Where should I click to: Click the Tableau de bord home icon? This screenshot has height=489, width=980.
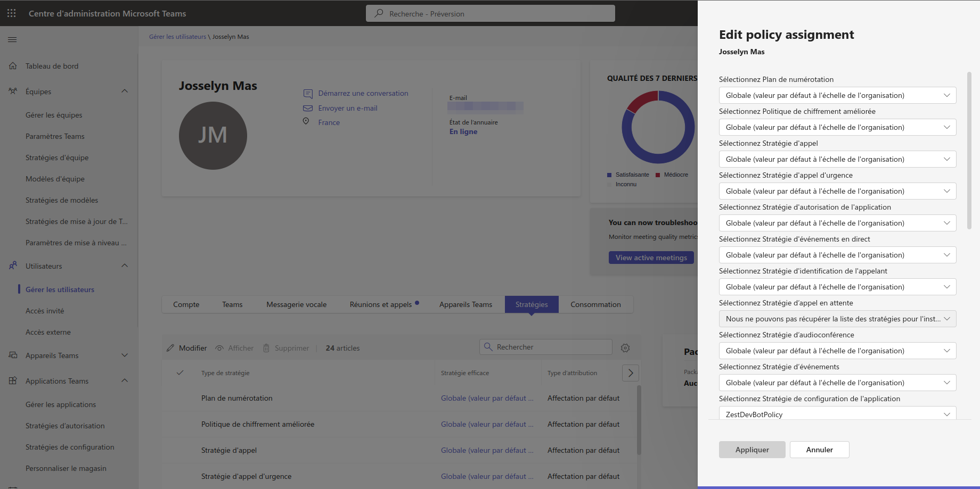[x=13, y=66]
